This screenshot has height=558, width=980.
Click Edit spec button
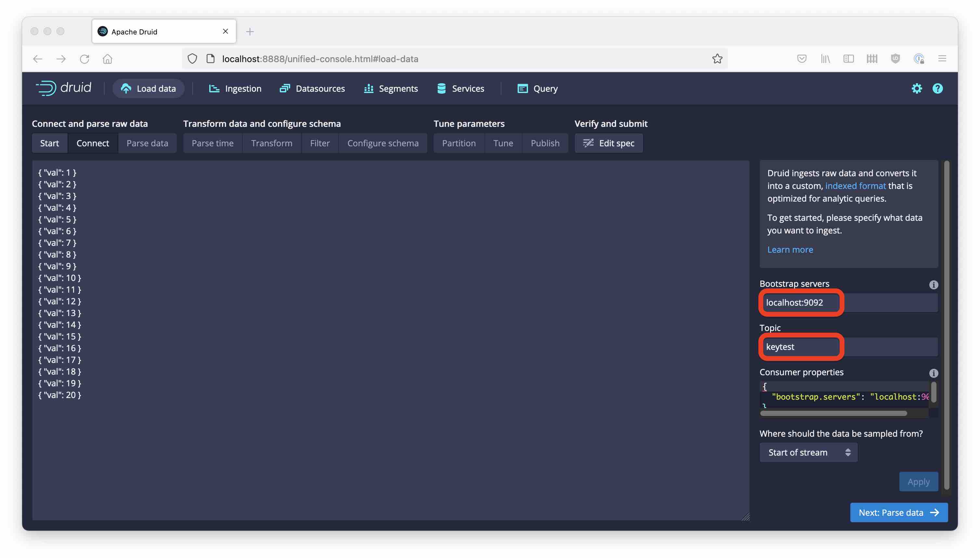click(609, 143)
